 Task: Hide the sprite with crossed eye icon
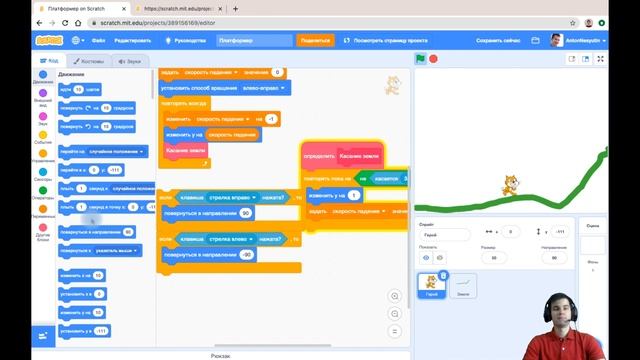[440, 258]
